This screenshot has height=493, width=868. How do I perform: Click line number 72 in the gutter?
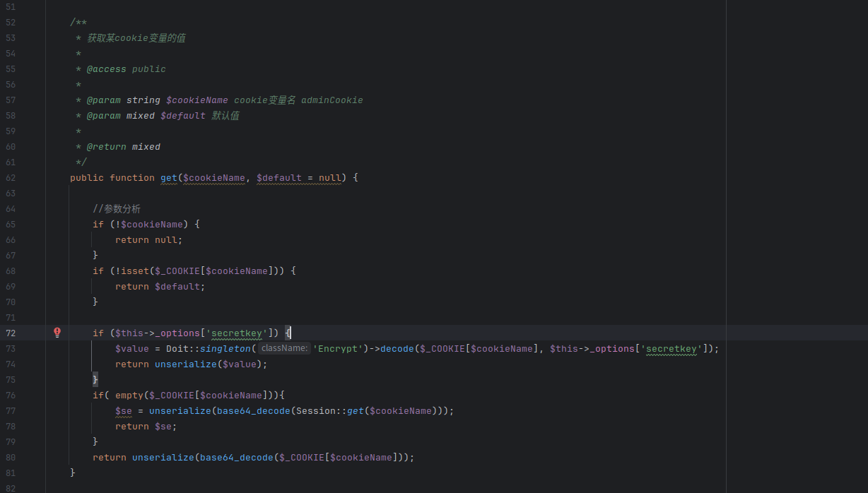10,333
